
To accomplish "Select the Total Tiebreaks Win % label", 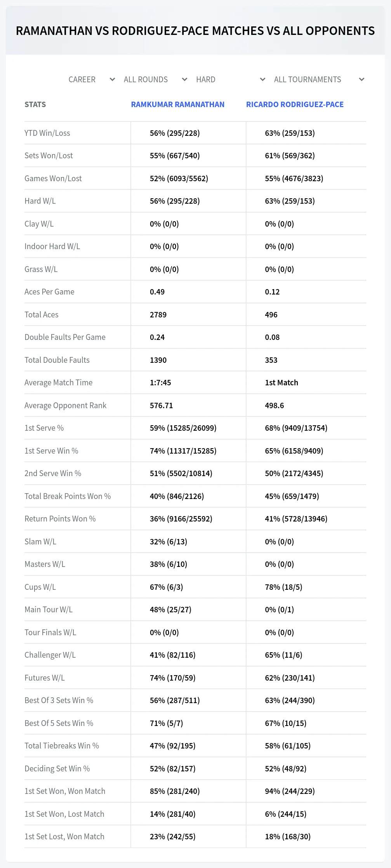I will click(62, 746).
